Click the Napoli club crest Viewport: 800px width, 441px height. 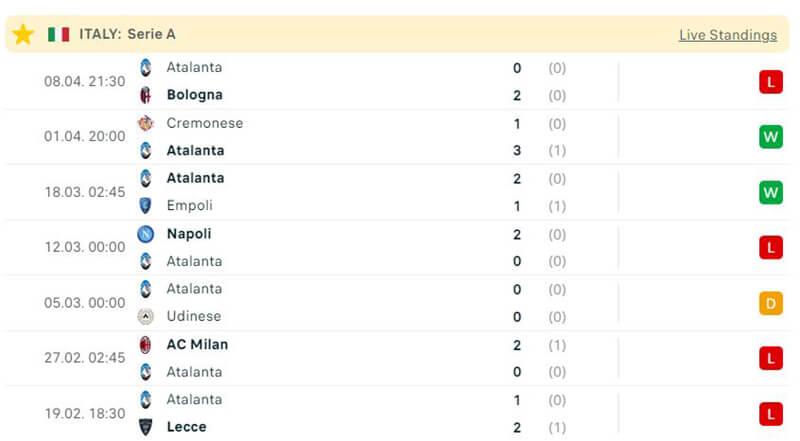(x=146, y=234)
